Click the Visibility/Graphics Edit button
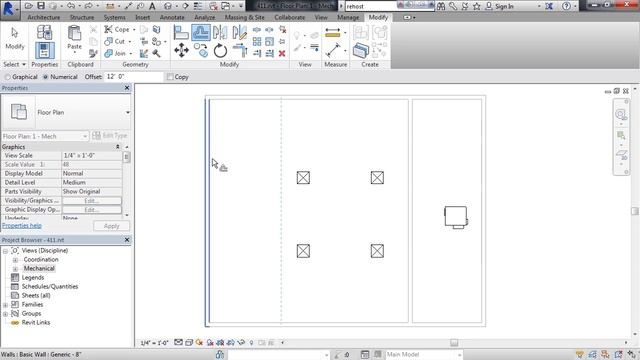This screenshot has width=640, height=360. click(91, 201)
